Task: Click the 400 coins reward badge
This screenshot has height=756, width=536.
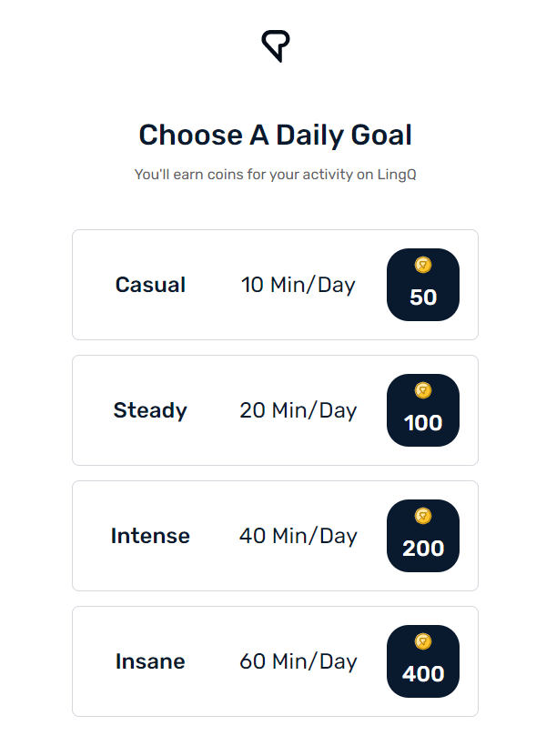Action: point(423,661)
